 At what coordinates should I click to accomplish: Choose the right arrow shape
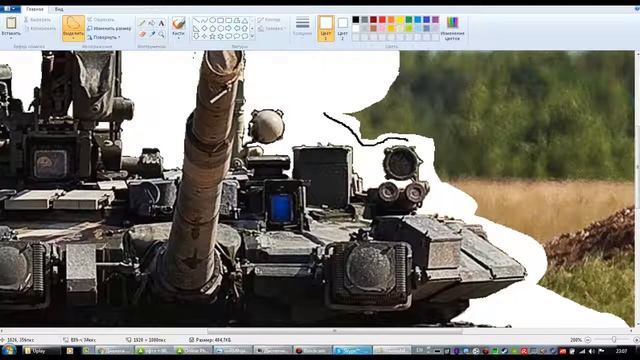tap(229, 29)
